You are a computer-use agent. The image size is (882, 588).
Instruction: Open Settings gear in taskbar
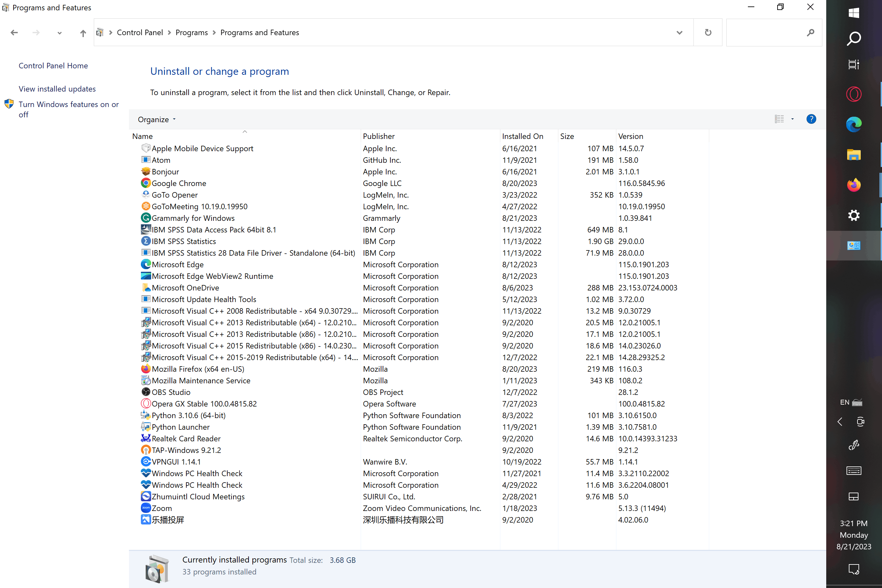click(x=854, y=215)
